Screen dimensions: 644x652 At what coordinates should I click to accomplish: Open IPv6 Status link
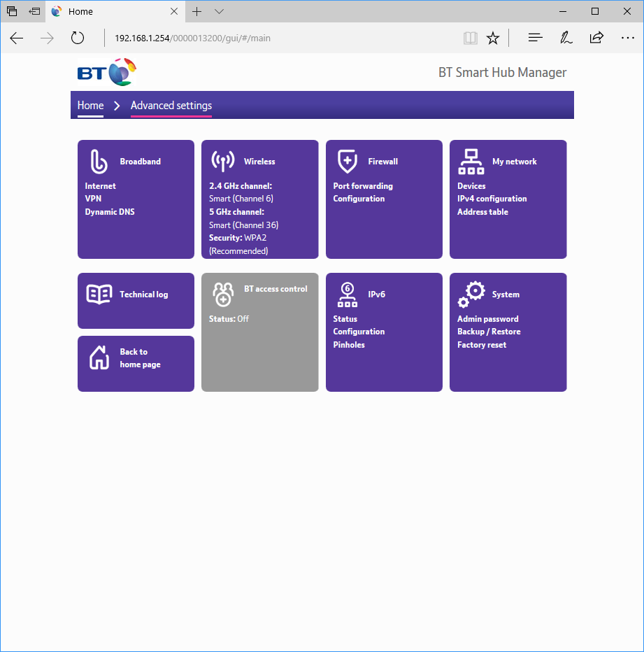pos(345,319)
